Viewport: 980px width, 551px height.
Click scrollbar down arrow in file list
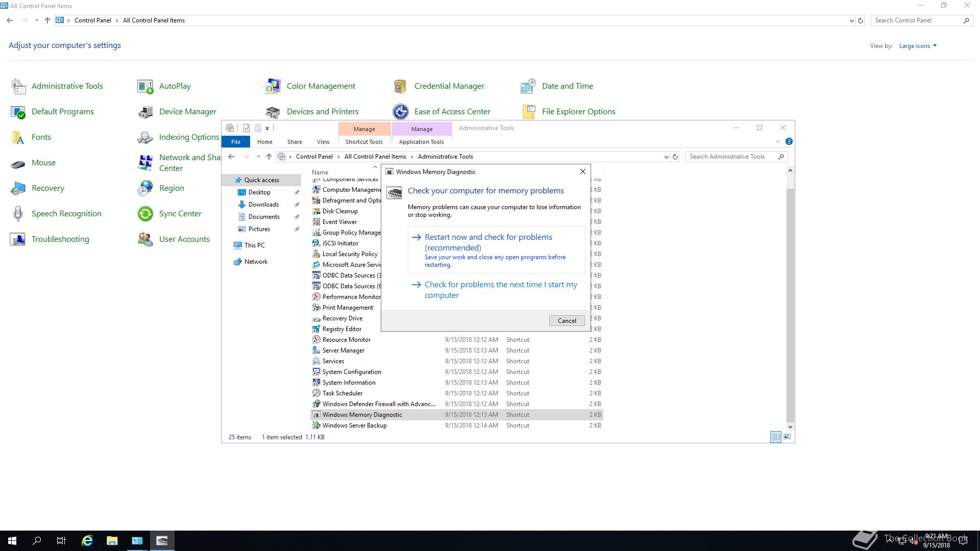(x=790, y=427)
